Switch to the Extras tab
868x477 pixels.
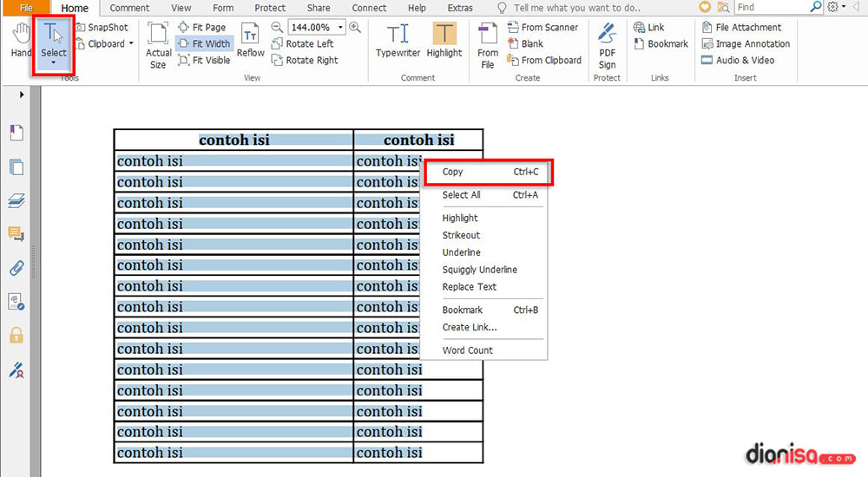pos(460,8)
